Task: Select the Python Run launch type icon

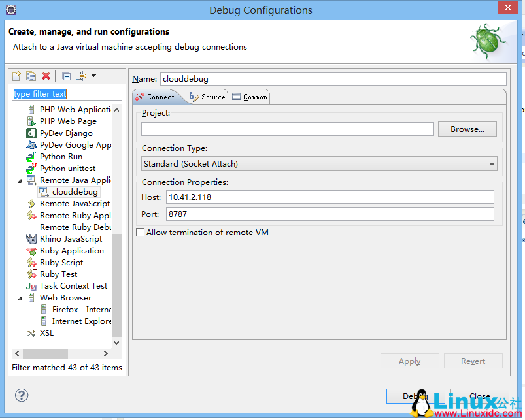Action: pyautogui.click(x=30, y=156)
